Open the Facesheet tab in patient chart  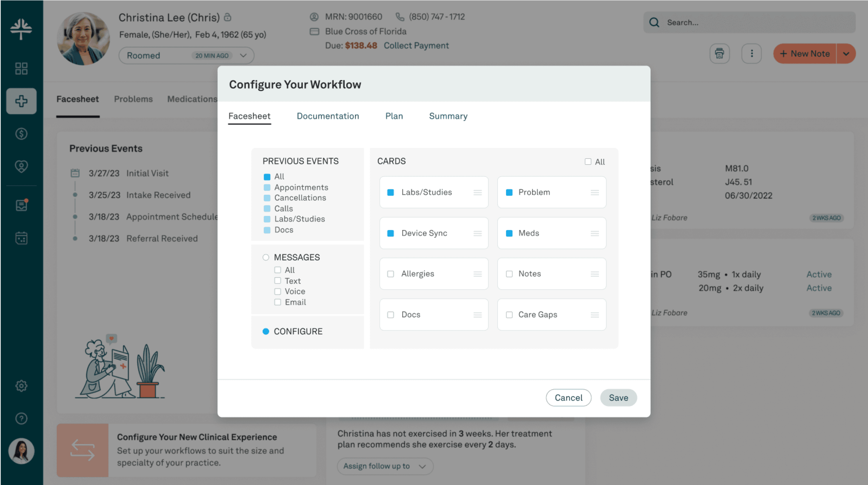(x=78, y=99)
